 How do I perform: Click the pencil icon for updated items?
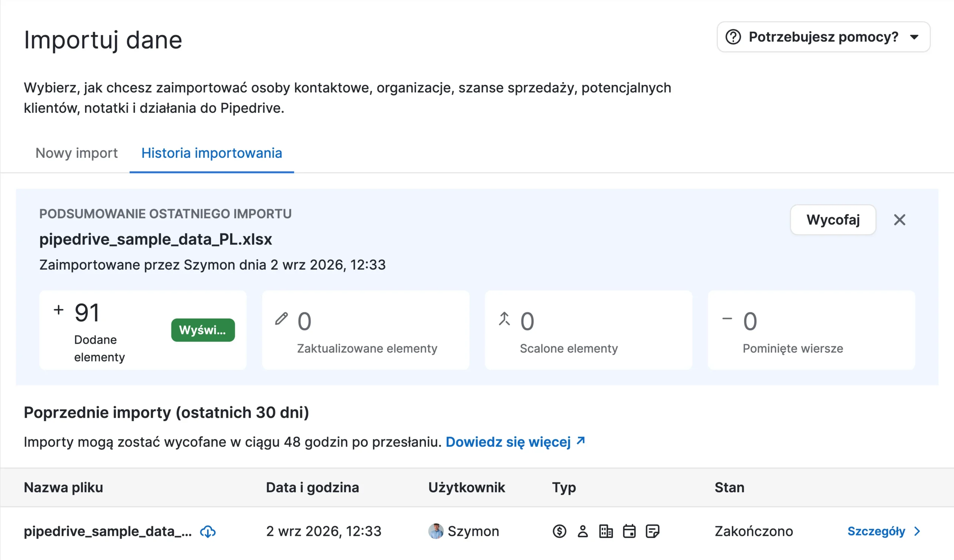(281, 319)
